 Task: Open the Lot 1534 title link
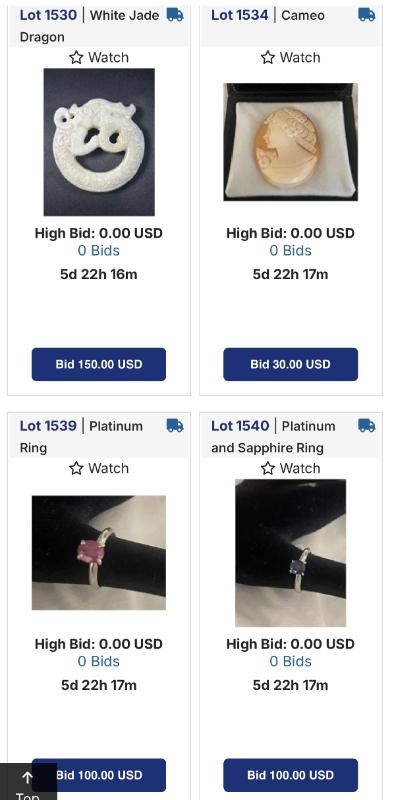[x=239, y=15]
